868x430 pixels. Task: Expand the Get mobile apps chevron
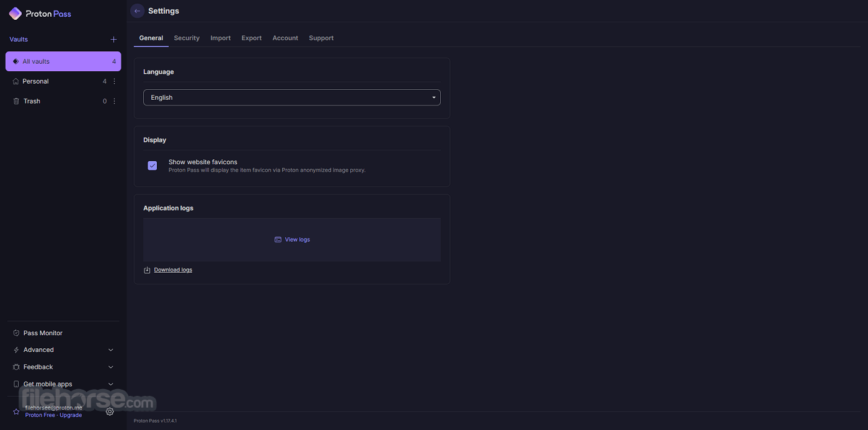click(111, 384)
